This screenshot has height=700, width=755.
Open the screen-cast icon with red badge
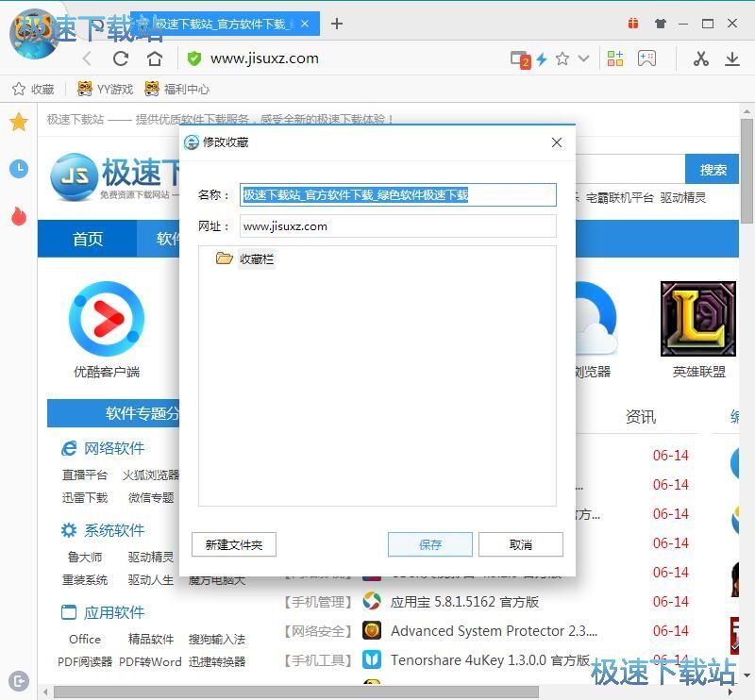pyautogui.click(x=520, y=59)
